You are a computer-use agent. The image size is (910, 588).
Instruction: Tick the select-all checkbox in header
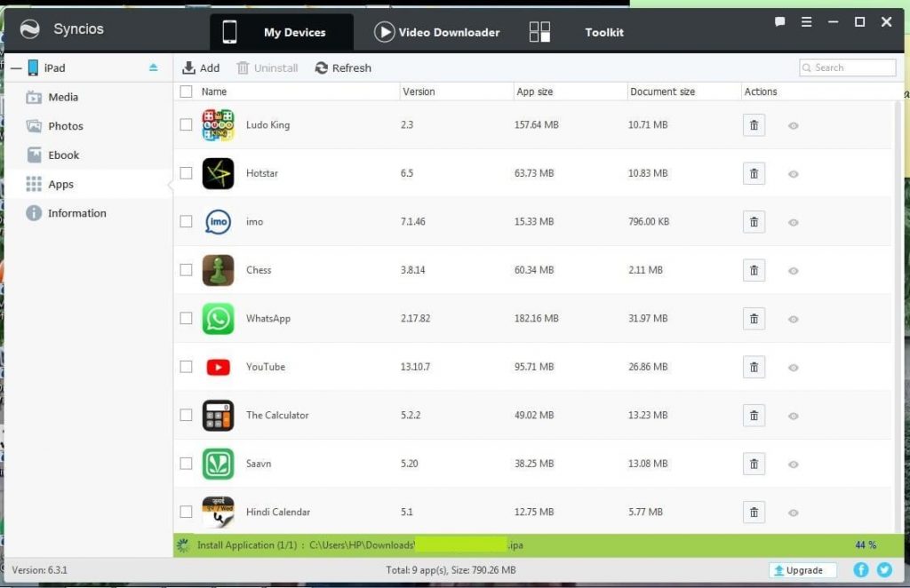pos(186,91)
